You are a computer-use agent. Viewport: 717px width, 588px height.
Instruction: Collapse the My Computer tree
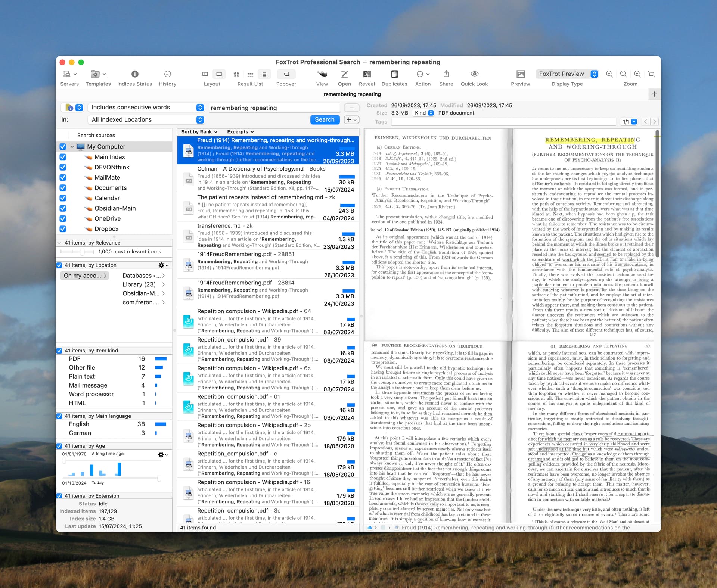click(x=72, y=147)
